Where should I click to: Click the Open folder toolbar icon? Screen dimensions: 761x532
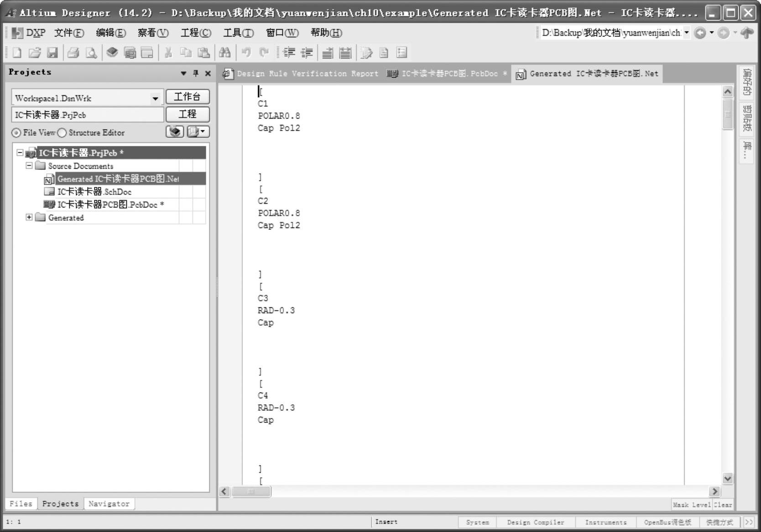35,53
